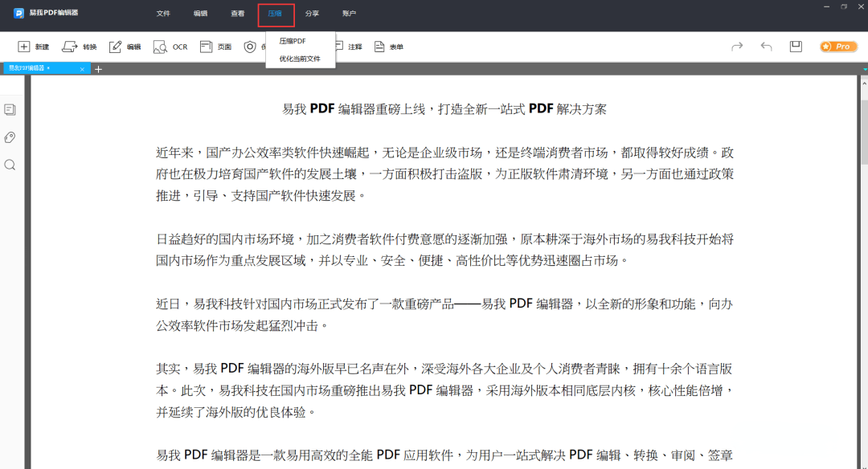Screen dimensions: 868x469
Task: Click the line starting 易我 PDF 编辑器是一款易用高效
Action: [444, 455]
